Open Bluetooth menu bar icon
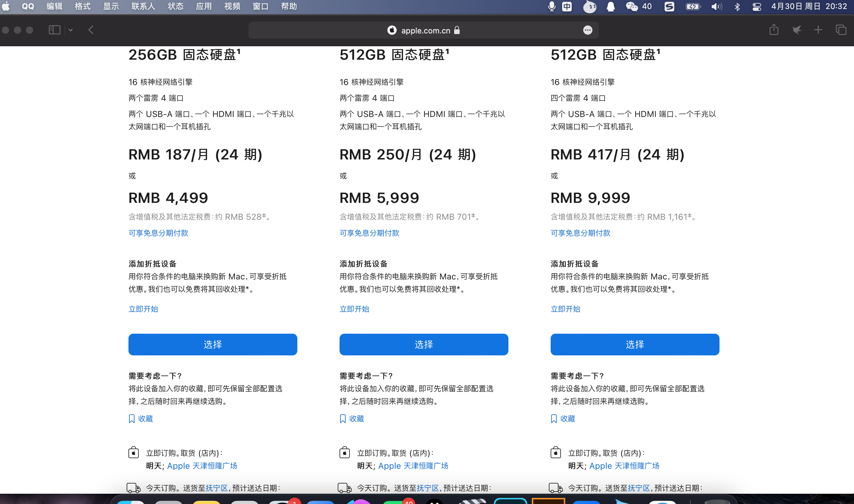Screen dimensions: 854x504 [737, 6]
